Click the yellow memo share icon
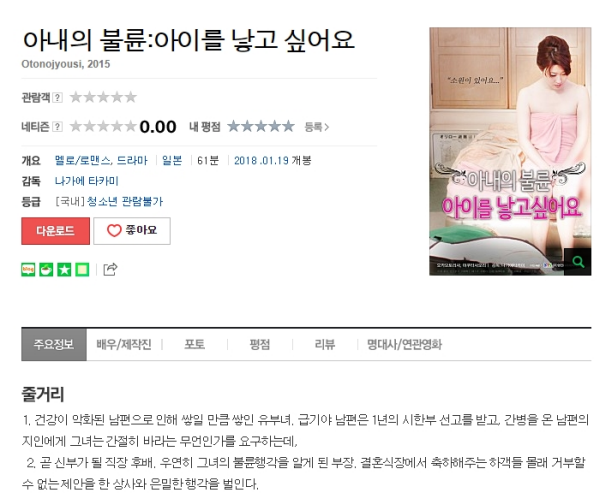This screenshot has height=504, width=600. pos(82,269)
